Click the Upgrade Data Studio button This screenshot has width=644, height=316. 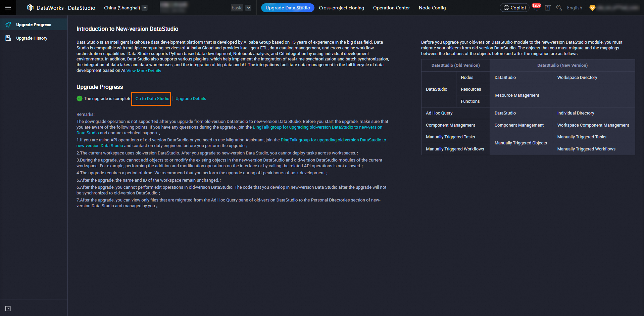point(288,8)
